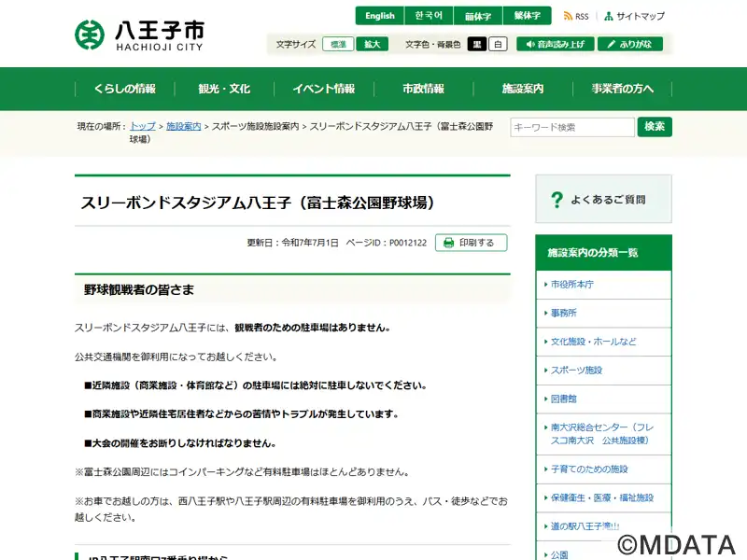
Task: Expand 図書館 sidebar category
Action: pyautogui.click(x=603, y=399)
